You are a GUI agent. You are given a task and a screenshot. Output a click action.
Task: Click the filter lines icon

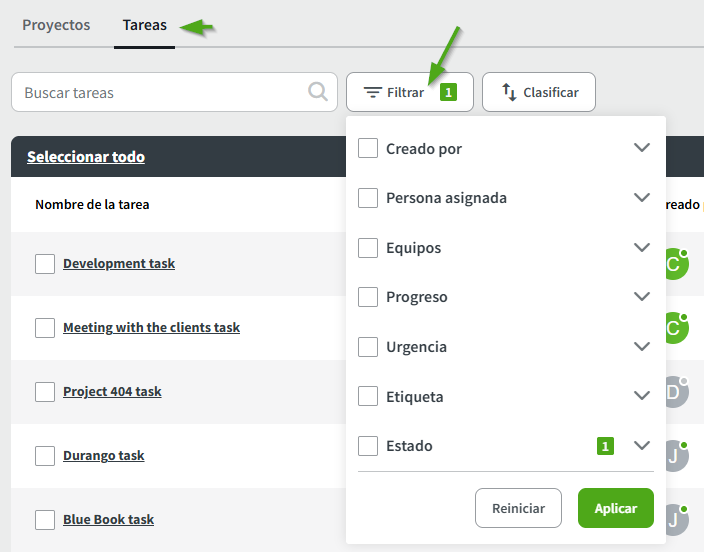(373, 92)
